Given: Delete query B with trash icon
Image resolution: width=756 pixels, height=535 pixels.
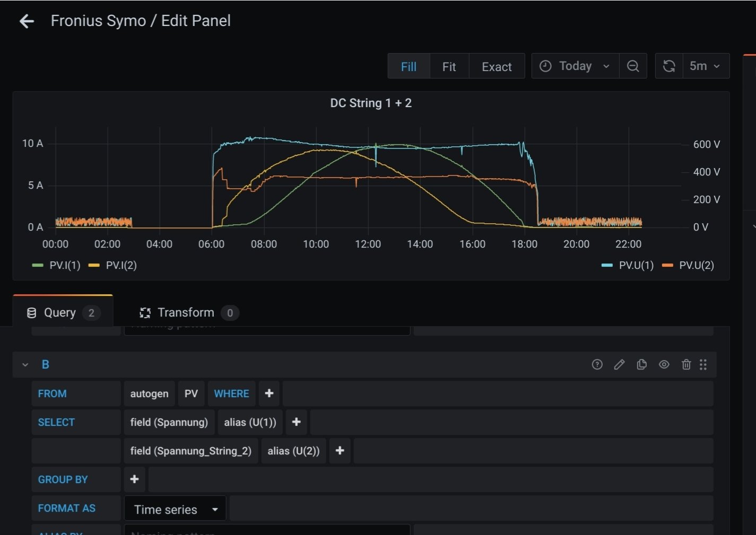Looking at the screenshot, I should tap(686, 364).
